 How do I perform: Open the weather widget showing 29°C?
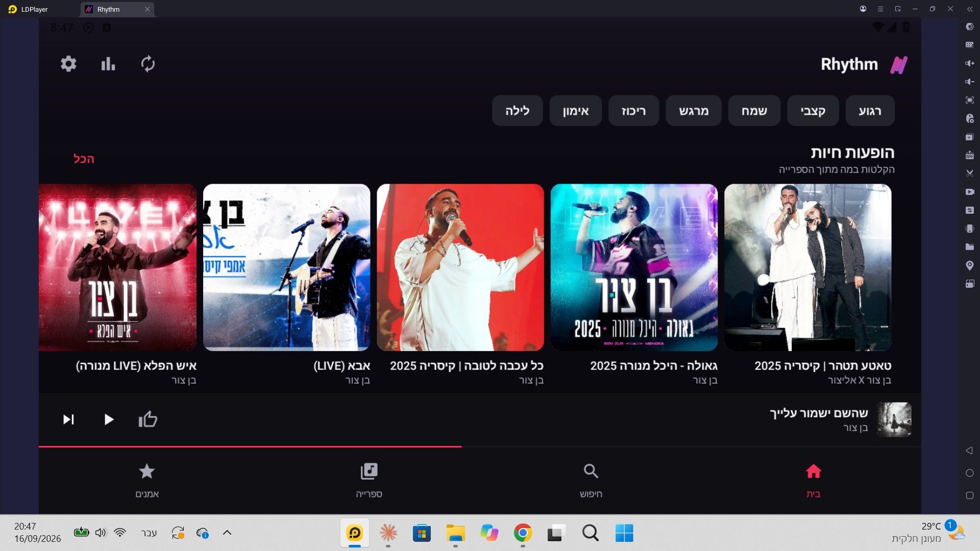[928, 533]
